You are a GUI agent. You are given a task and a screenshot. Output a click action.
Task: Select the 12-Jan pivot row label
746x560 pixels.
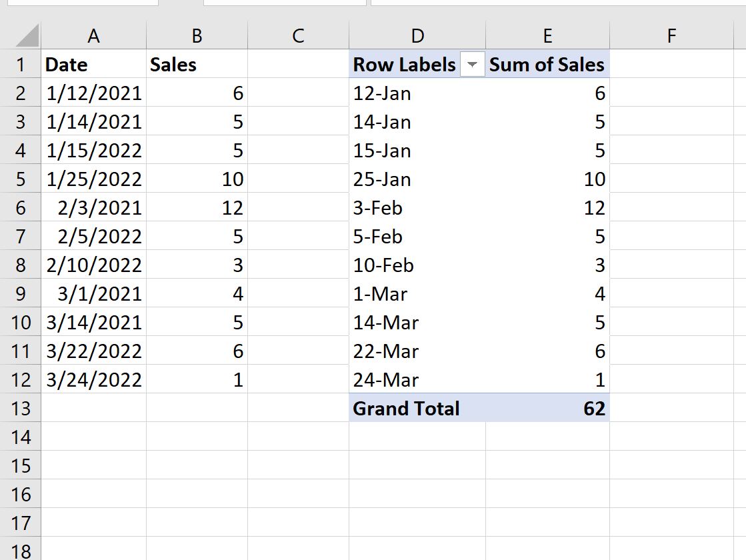coord(417,93)
